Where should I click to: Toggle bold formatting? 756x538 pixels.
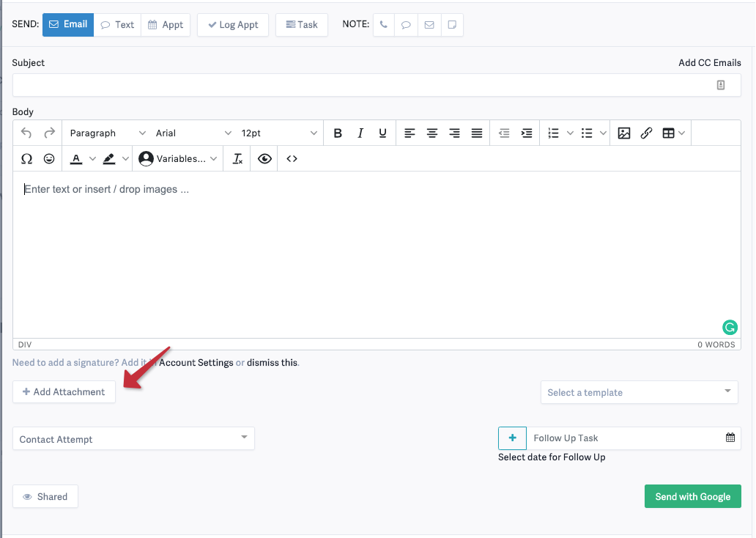[x=338, y=133]
